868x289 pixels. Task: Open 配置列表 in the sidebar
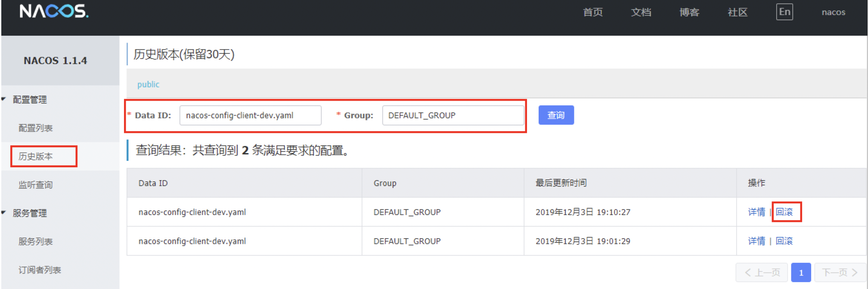(35, 128)
